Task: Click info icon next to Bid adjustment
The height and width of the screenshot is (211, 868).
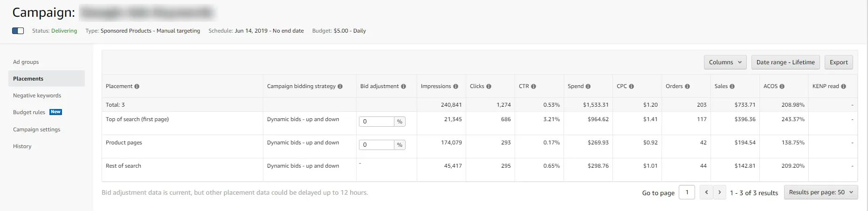Action: (403, 87)
